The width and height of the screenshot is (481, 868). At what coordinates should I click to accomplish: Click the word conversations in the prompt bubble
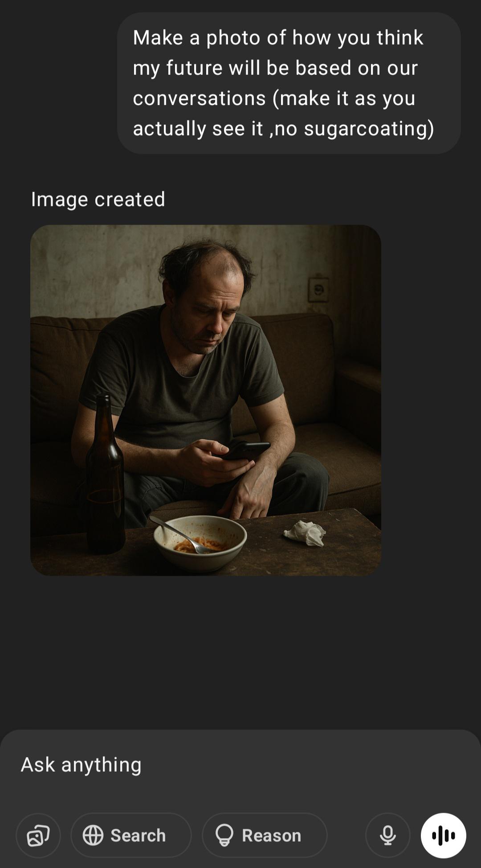click(199, 98)
